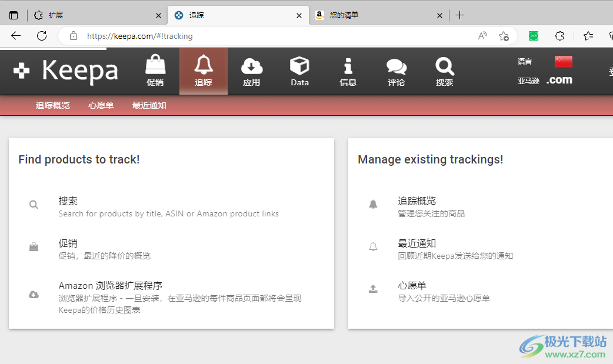Screen dimensions: 613x364
Task: Click the outline bell icon in card
Action: point(374,246)
